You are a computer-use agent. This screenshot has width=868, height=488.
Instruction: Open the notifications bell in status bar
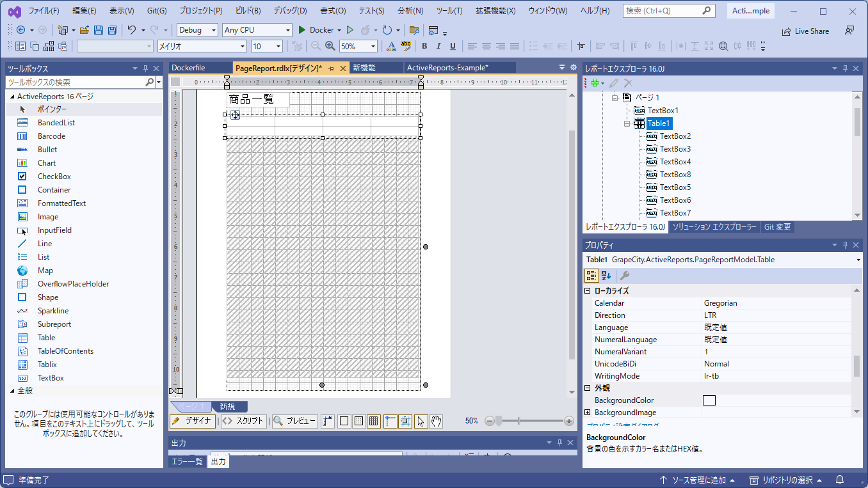click(x=839, y=480)
